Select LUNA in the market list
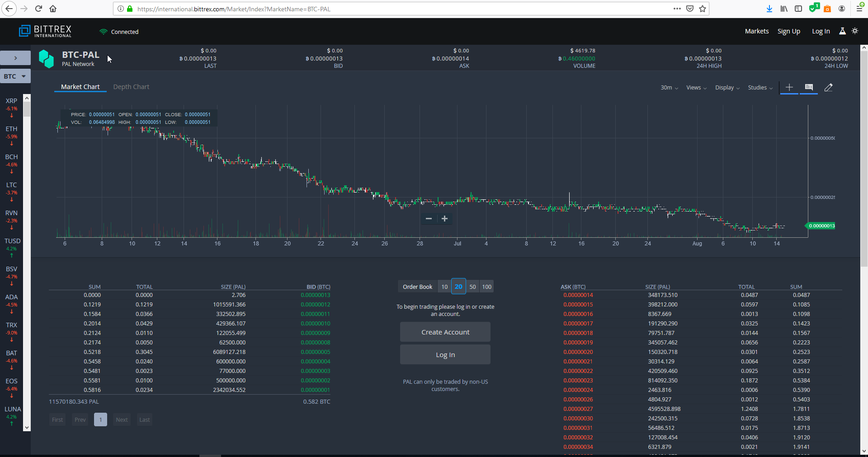This screenshot has width=868, height=457. pos(12,416)
